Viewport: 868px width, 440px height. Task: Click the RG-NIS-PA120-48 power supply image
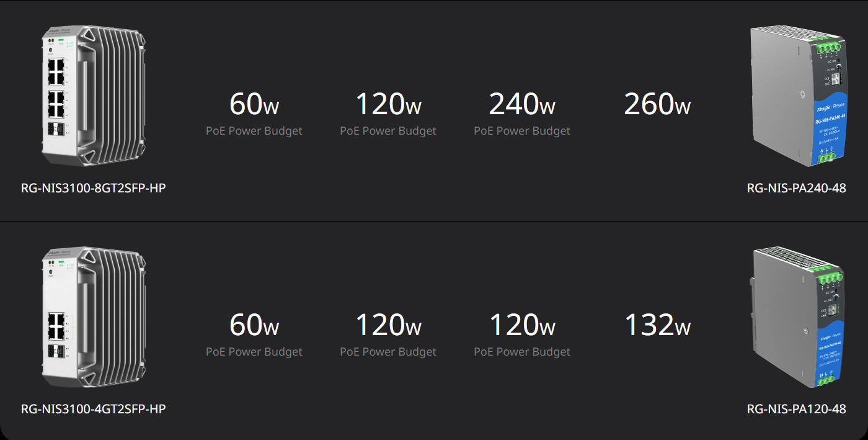click(797, 317)
